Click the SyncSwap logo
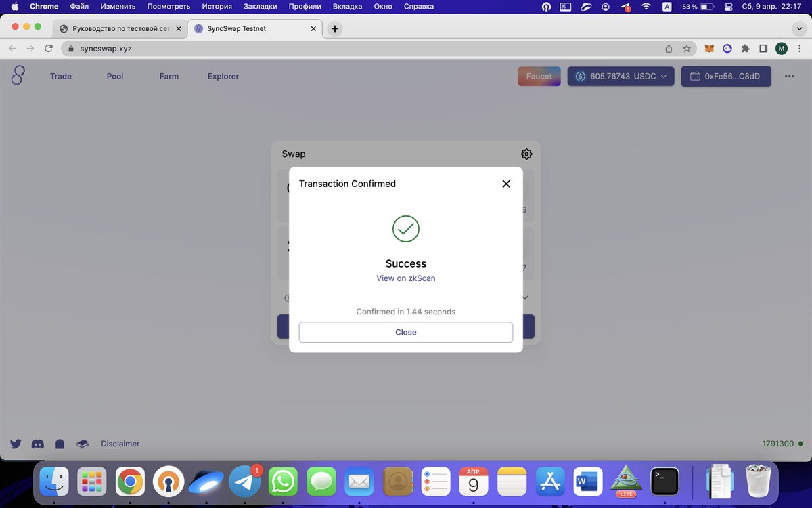The image size is (812, 508). tap(18, 76)
